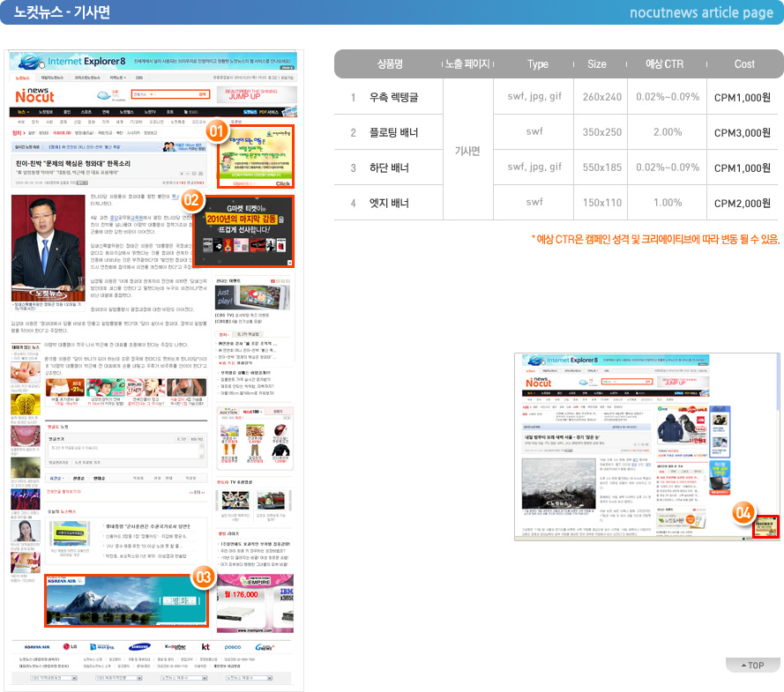Screen dimensions: 784x692
Task: Click the 노컷뉴스 - 기사면 page title
Action: tap(62, 12)
